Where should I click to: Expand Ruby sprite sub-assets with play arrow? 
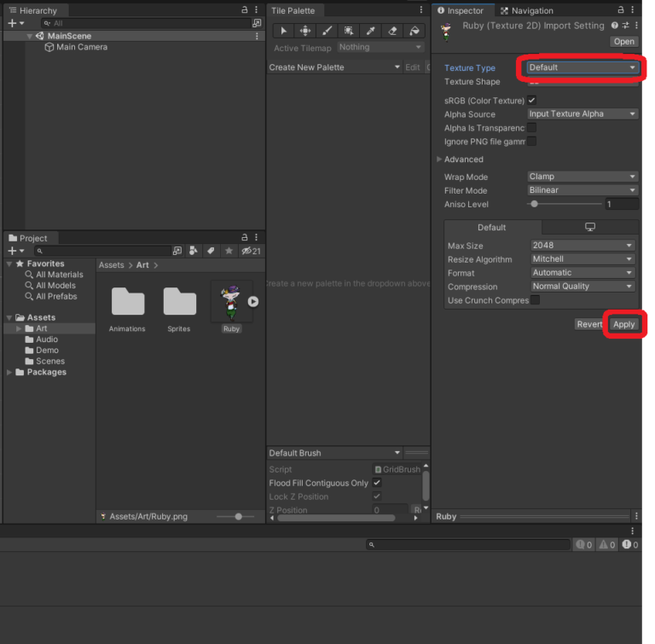[x=253, y=301]
